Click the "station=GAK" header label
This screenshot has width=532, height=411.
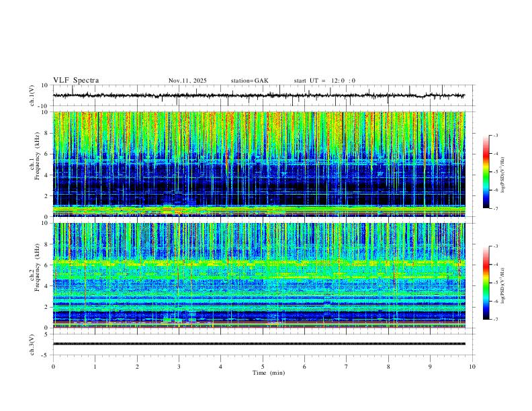click(250, 81)
